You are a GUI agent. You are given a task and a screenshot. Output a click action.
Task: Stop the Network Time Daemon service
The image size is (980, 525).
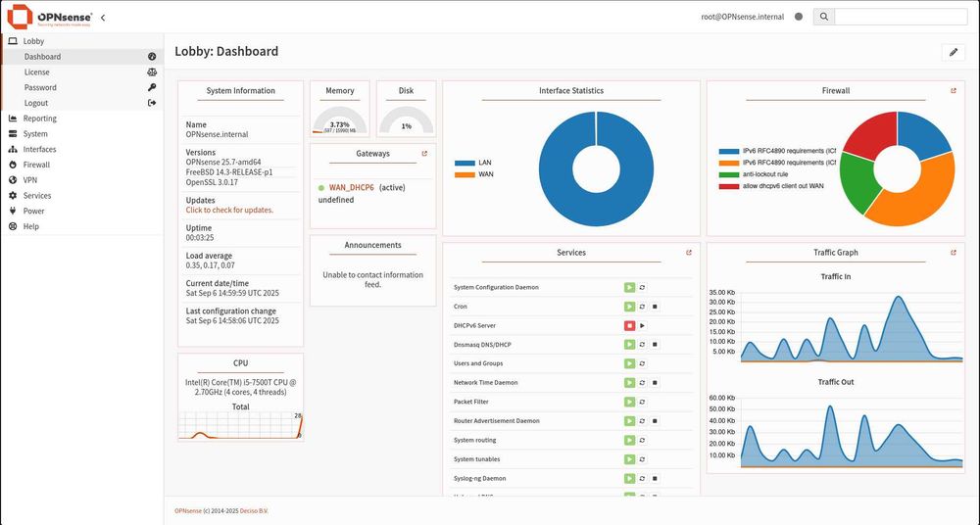click(x=655, y=383)
